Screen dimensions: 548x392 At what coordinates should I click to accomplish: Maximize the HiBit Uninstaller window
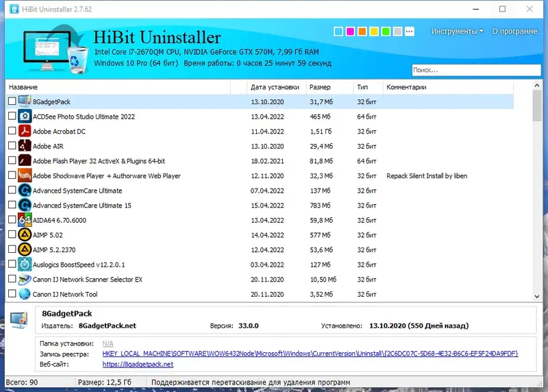[502, 9]
